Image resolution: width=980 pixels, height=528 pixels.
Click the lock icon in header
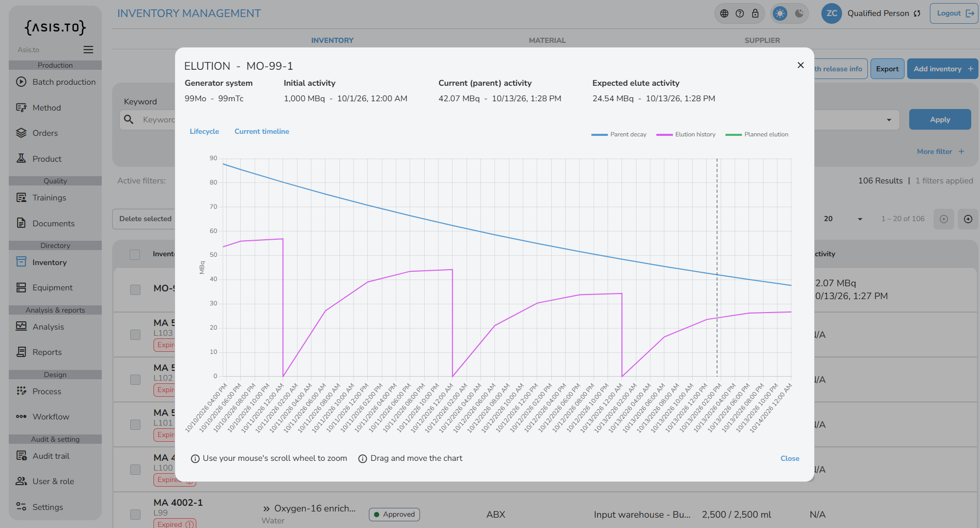tap(755, 13)
